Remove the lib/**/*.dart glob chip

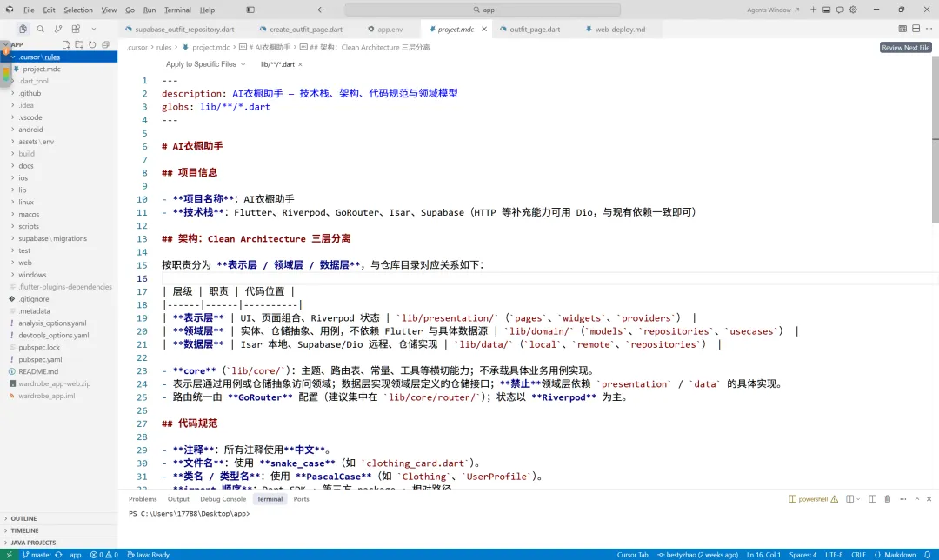coord(300,64)
